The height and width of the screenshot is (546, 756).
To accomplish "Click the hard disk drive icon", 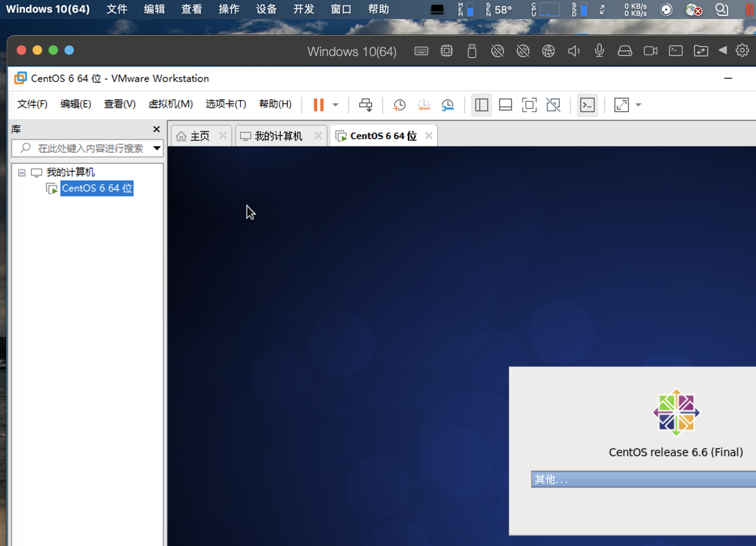I will pyautogui.click(x=625, y=51).
